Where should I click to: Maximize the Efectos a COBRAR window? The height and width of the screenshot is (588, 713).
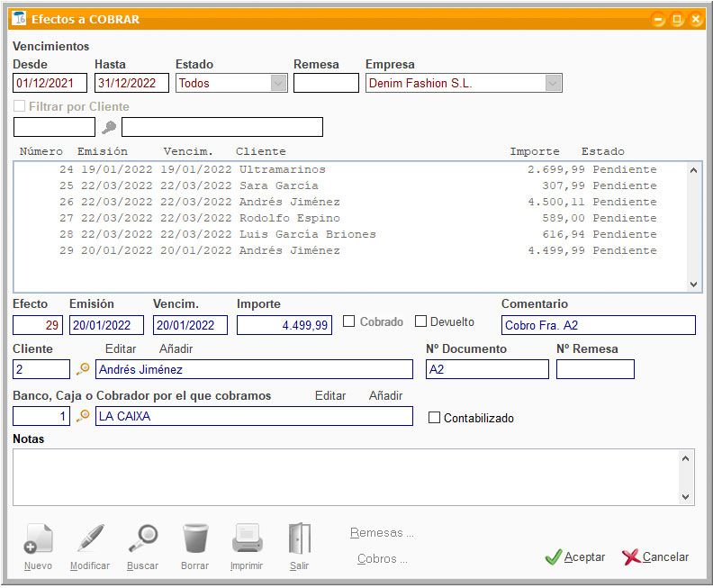point(677,19)
